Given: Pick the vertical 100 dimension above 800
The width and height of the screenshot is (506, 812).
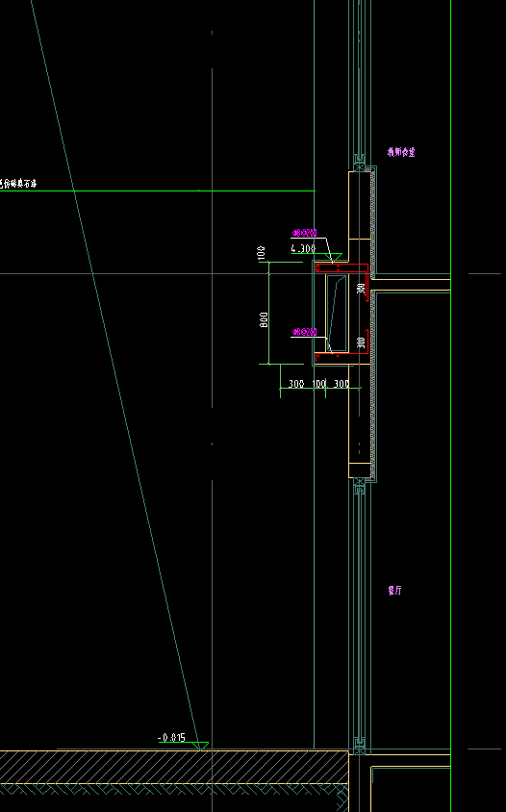Looking at the screenshot, I should point(261,253).
